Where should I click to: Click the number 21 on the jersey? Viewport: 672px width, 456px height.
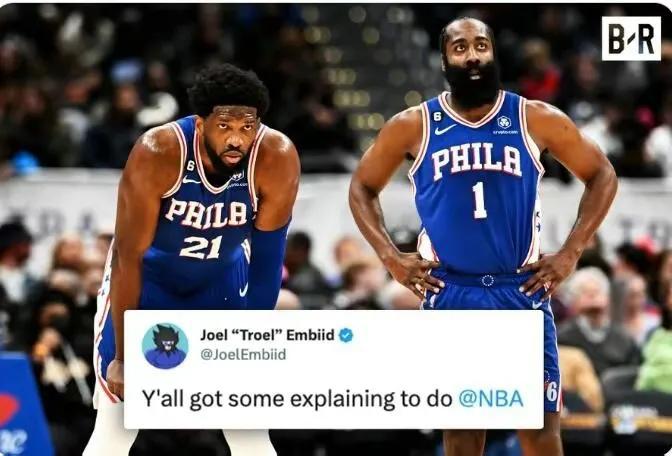click(x=201, y=247)
